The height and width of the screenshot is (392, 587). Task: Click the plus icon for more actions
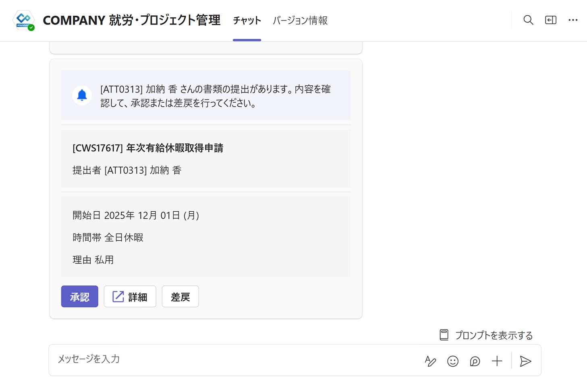(497, 361)
